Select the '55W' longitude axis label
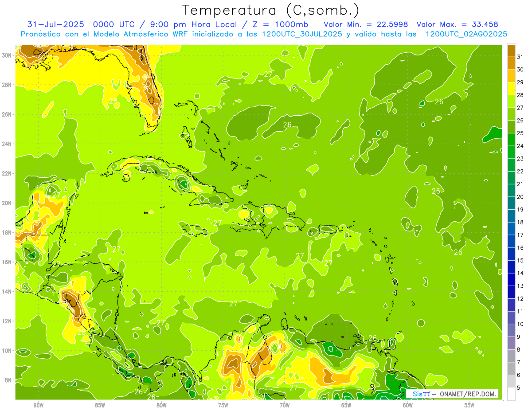Screen dimensions: 532x411 pos(469,405)
